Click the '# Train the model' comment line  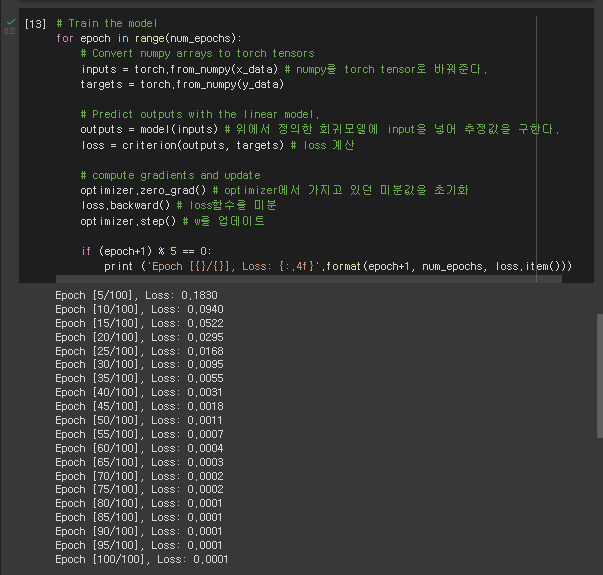[107, 23]
